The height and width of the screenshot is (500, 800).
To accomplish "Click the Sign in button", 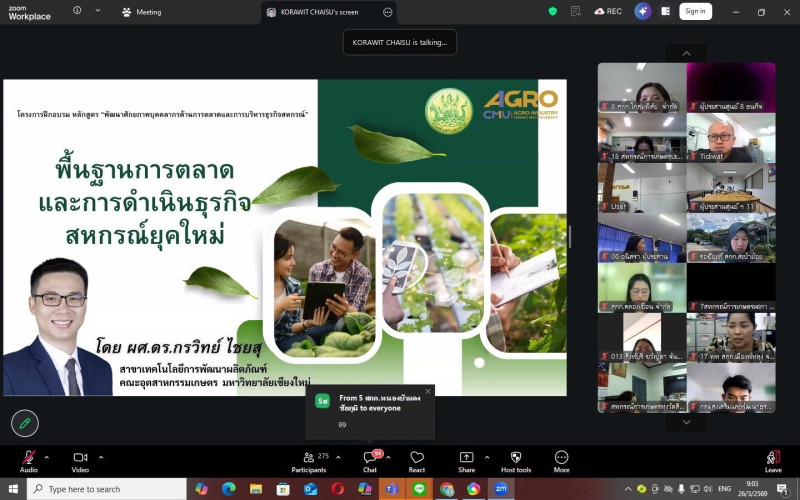I will 695,11.
